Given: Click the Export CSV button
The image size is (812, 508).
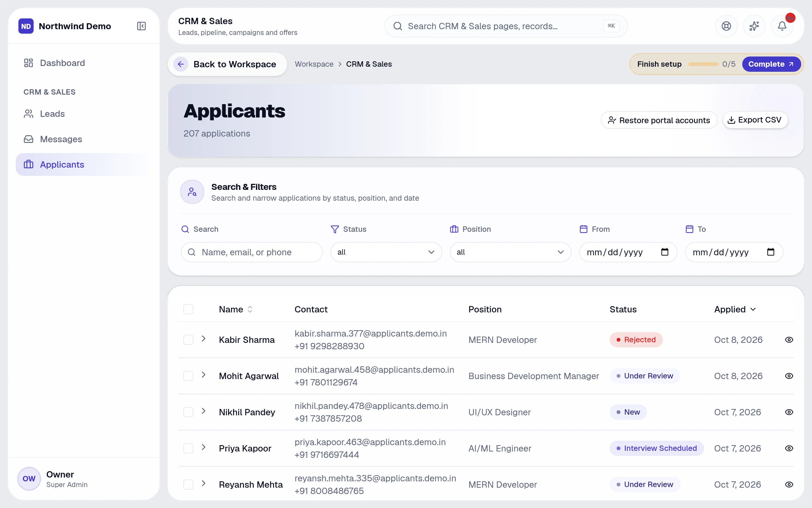Looking at the screenshot, I should pyautogui.click(x=755, y=120).
